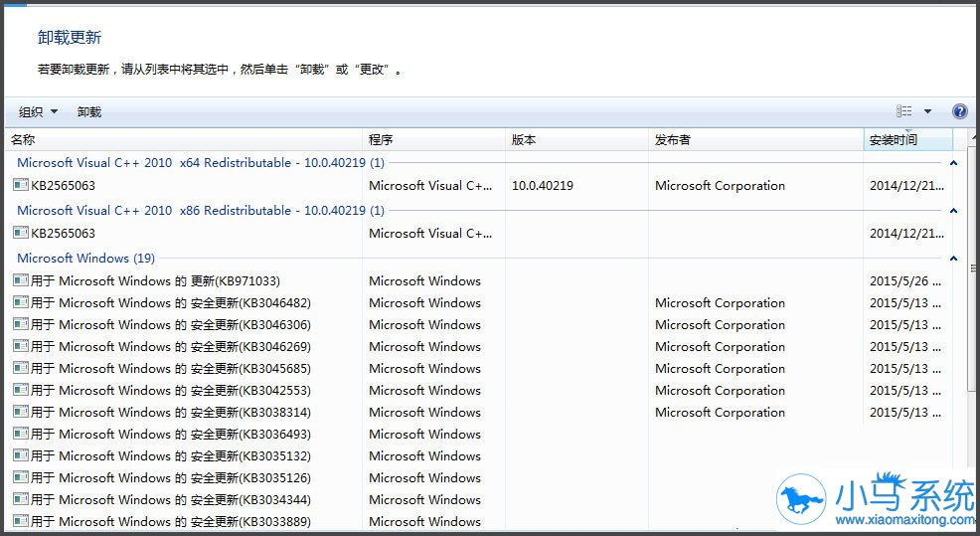Select security update 安全更新(KB3034344)
Viewport: 980px width, 536px height.
coord(171,500)
